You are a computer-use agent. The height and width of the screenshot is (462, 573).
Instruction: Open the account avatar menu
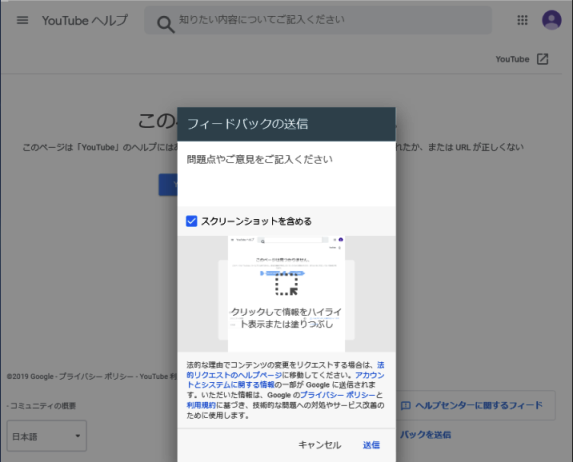[x=551, y=20]
